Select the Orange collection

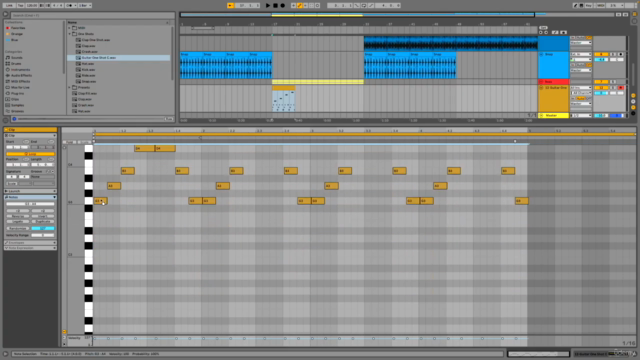coord(17,34)
